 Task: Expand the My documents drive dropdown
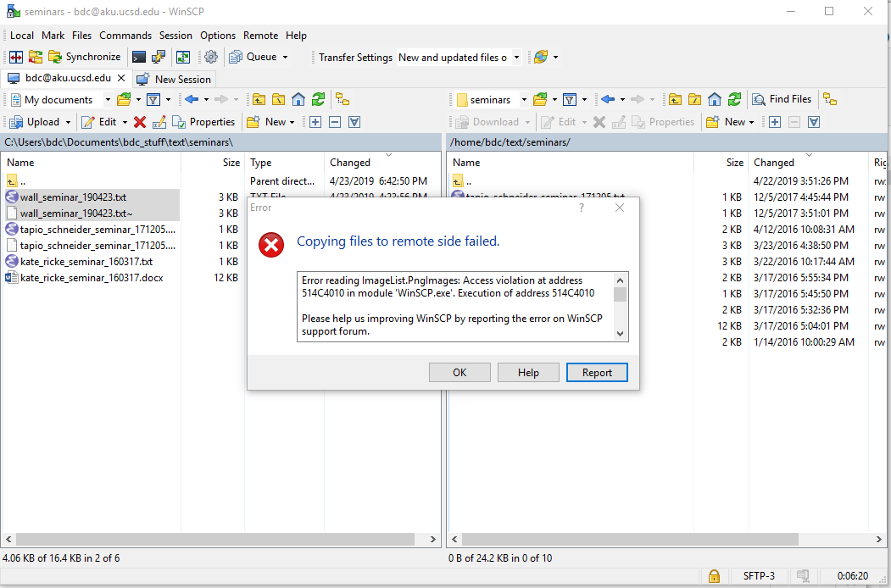108,100
